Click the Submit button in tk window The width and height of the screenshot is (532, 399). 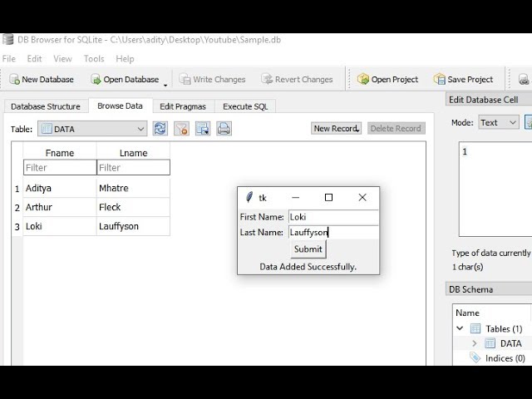pyautogui.click(x=308, y=249)
